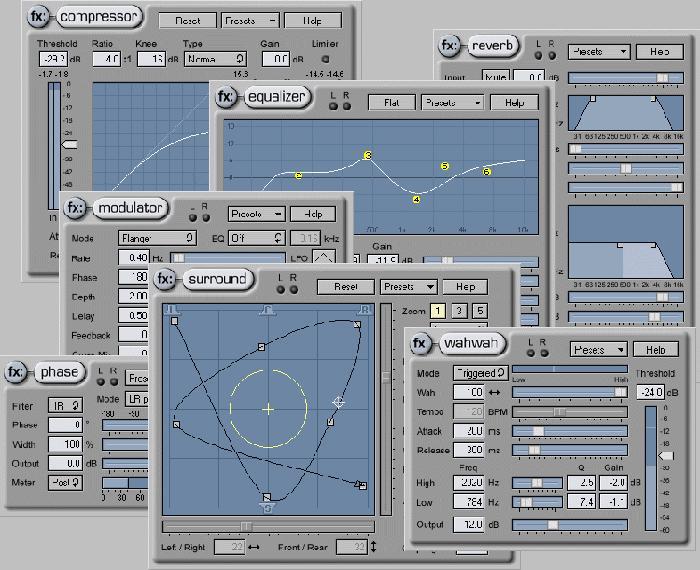Click the fx icon in wahwah window
Screen dimensions: 700x570
420,343
